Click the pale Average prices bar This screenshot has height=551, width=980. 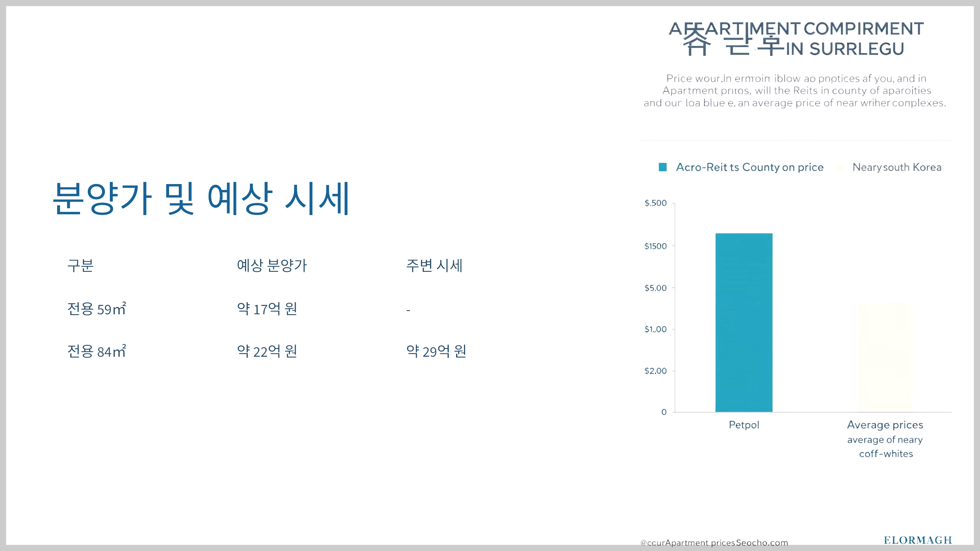tap(885, 358)
